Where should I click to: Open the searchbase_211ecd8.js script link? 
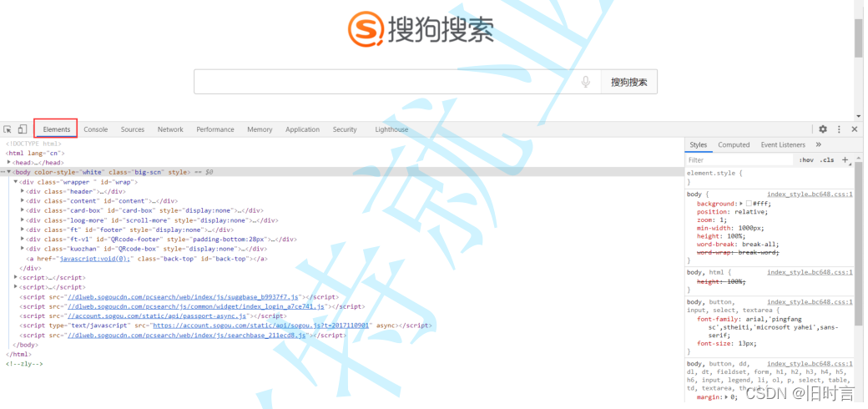pyautogui.click(x=186, y=336)
